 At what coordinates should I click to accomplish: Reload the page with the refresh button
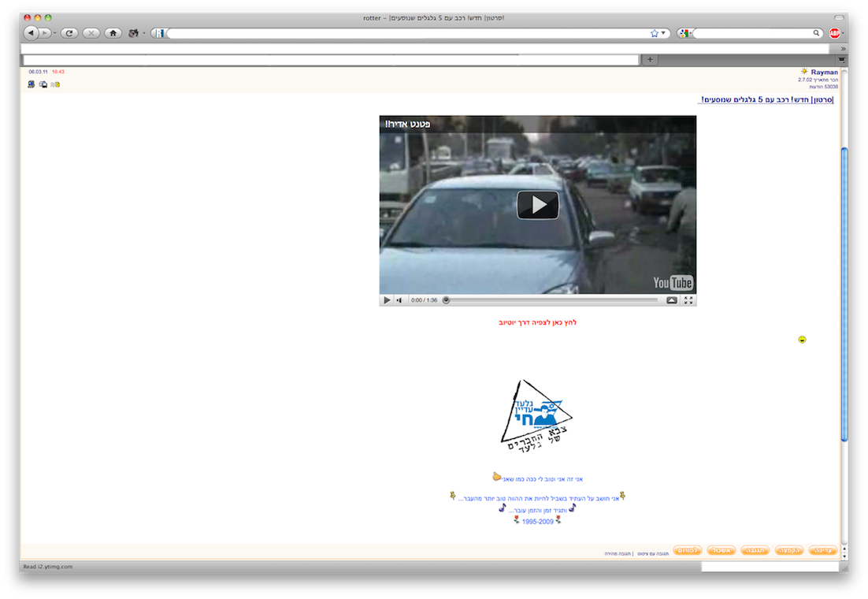pyautogui.click(x=69, y=33)
